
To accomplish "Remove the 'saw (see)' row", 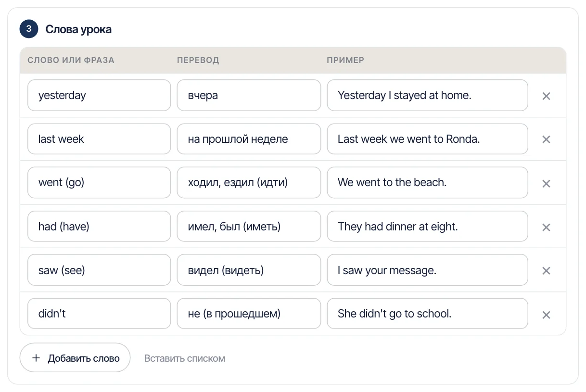I will 546,271.
